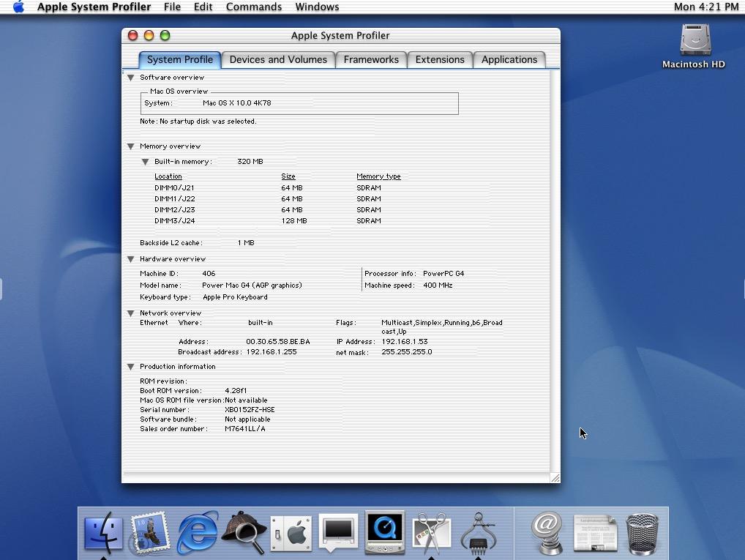The height and width of the screenshot is (560, 745).
Task: Collapse the Memory overview section
Action: (x=131, y=146)
